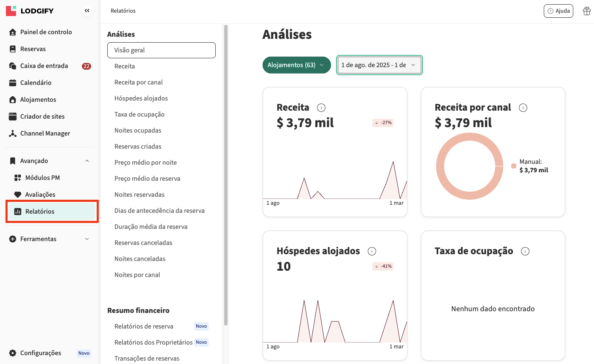Open Relatórios de reserva link

click(144, 326)
